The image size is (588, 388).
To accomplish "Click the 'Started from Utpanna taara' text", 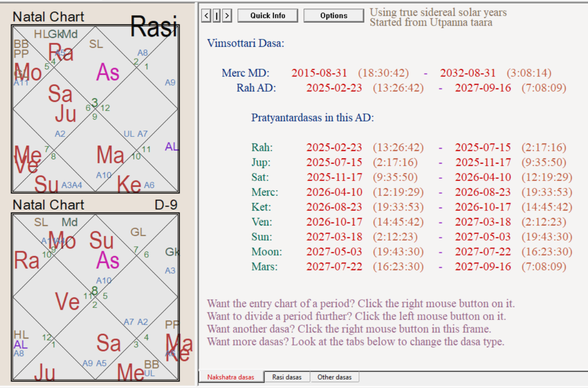I will pyautogui.click(x=431, y=22).
